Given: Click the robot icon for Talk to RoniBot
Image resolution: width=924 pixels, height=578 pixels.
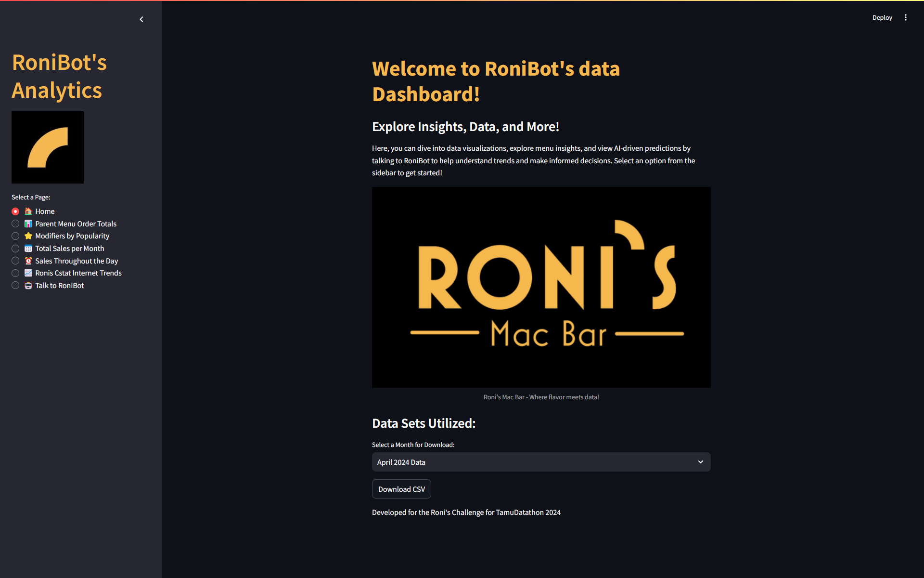Looking at the screenshot, I should point(28,286).
